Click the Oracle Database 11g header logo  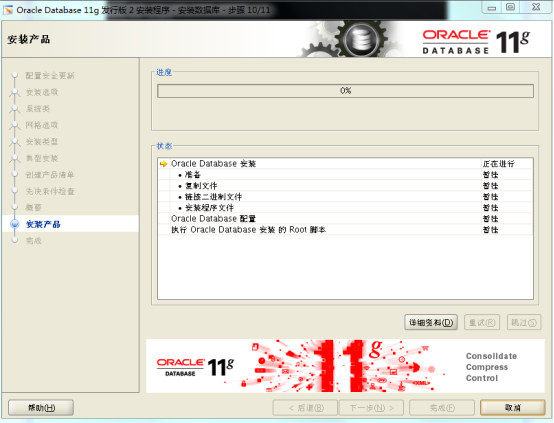tap(476, 42)
